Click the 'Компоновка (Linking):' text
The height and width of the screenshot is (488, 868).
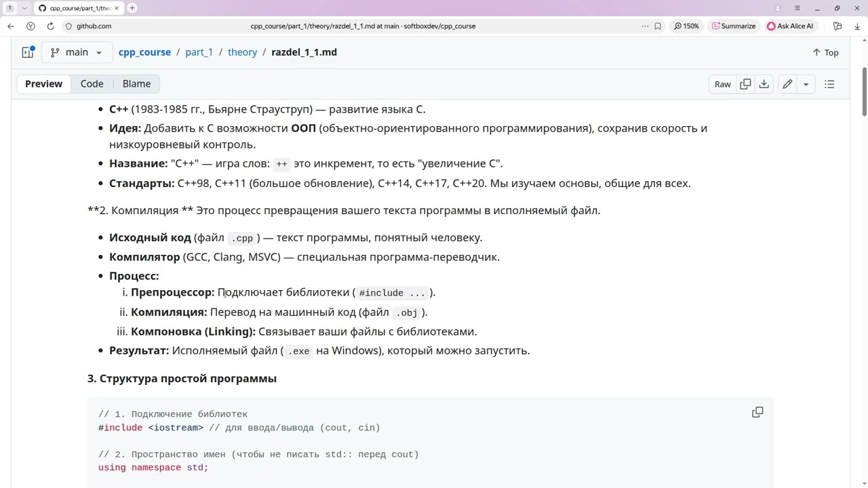tap(193, 331)
